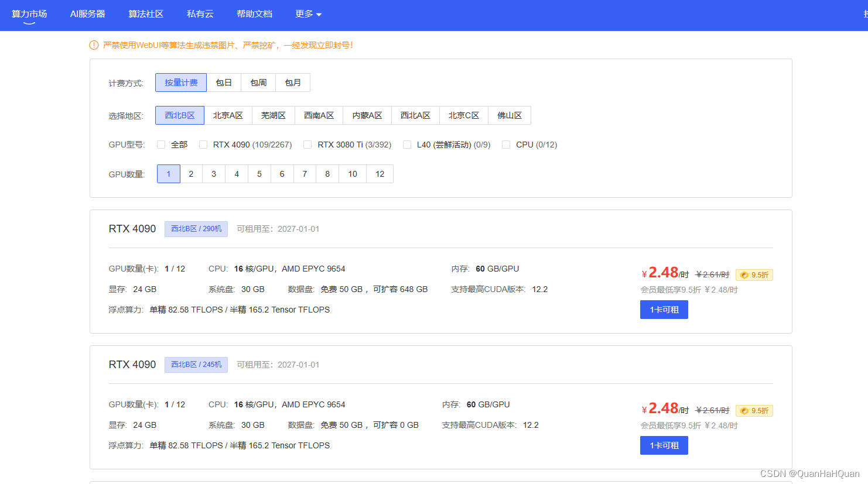
Task: Check the 全部 GPU model checkbox
Action: [161, 145]
